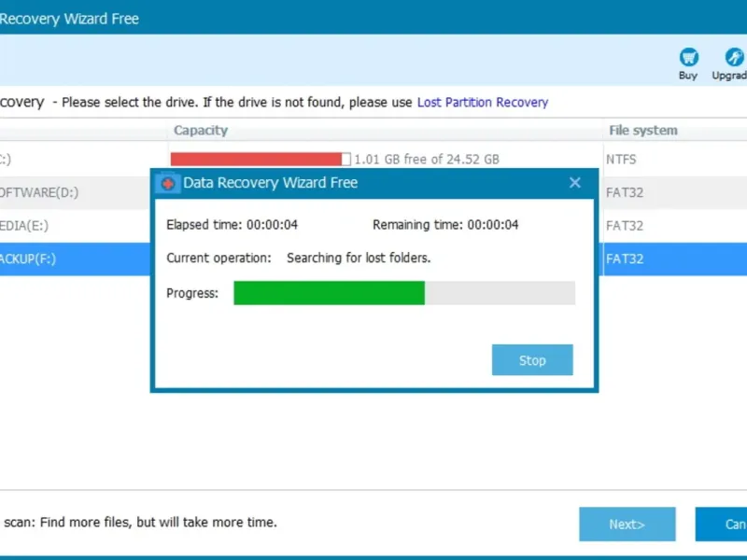Click the Upgrade icon in the toolbar

735,57
